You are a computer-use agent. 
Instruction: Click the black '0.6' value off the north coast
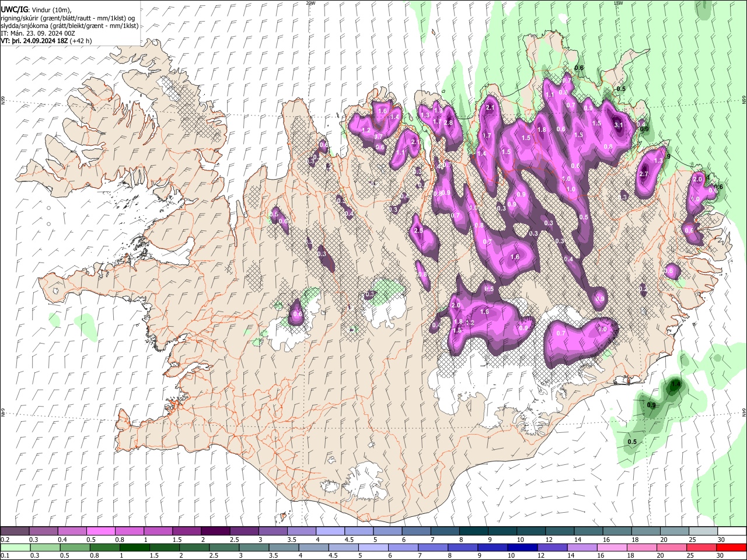[x=579, y=68]
